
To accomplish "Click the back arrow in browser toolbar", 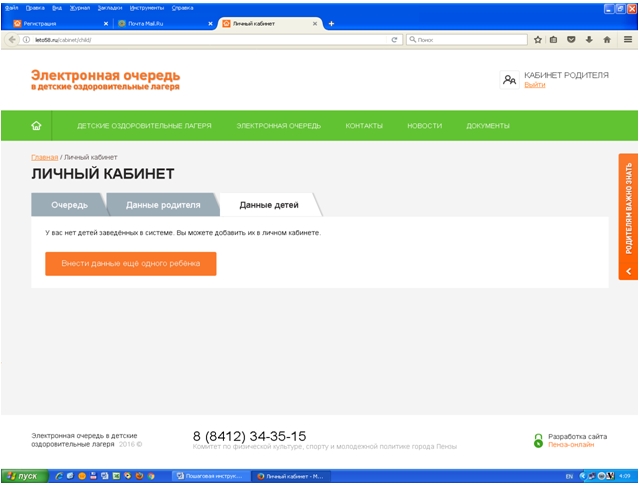I will coord(11,40).
